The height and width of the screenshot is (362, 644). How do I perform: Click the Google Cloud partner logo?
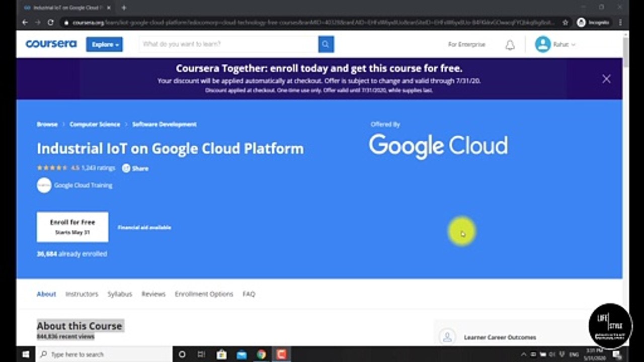(438, 146)
